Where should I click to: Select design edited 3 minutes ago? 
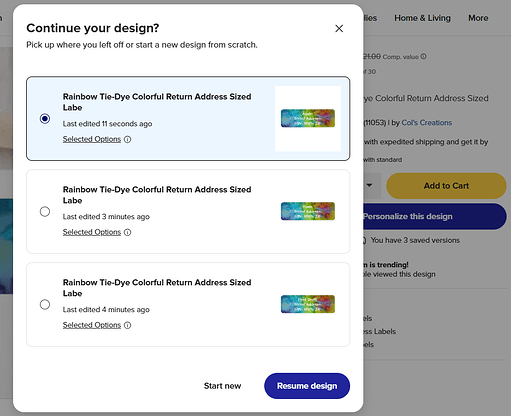pos(45,212)
